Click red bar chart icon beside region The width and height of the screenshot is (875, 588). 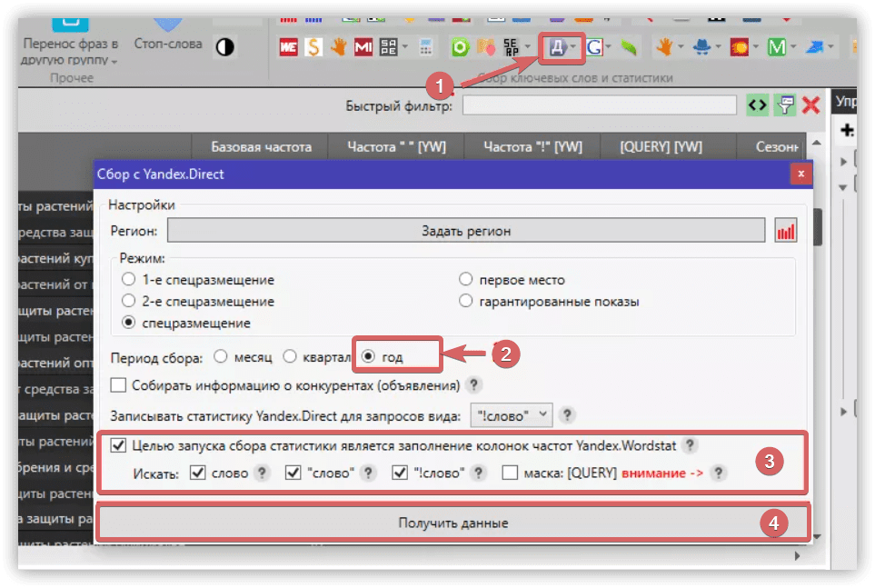786,231
